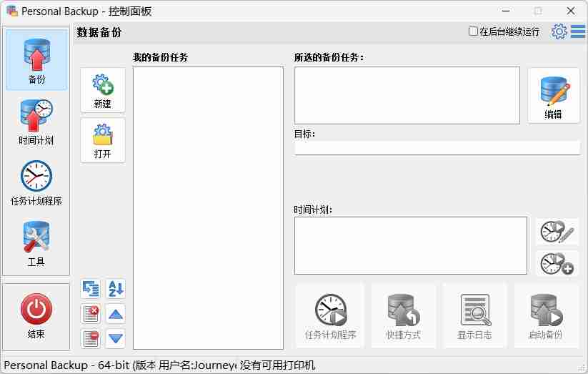Open the 工具 tools page
The width and height of the screenshot is (588, 374).
pyautogui.click(x=36, y=244)
